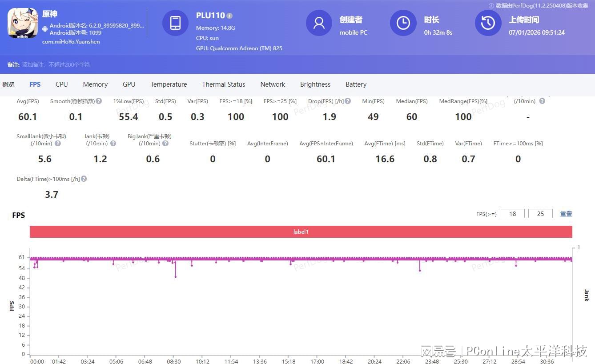Select the Battery tab

(x=356, y=84)
